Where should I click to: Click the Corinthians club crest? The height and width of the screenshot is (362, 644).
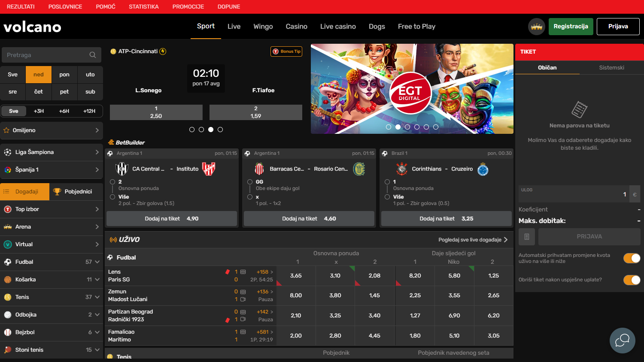(x=402, y=169)
